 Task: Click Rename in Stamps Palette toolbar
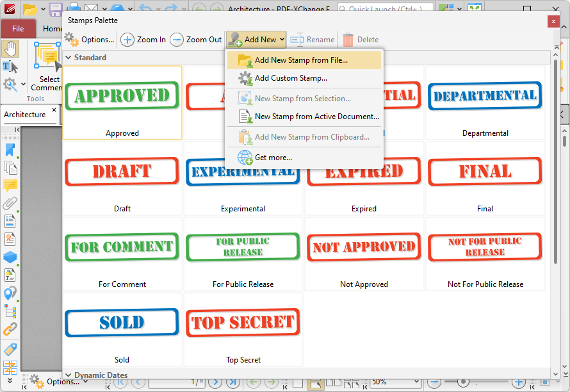tap(313, 39)
